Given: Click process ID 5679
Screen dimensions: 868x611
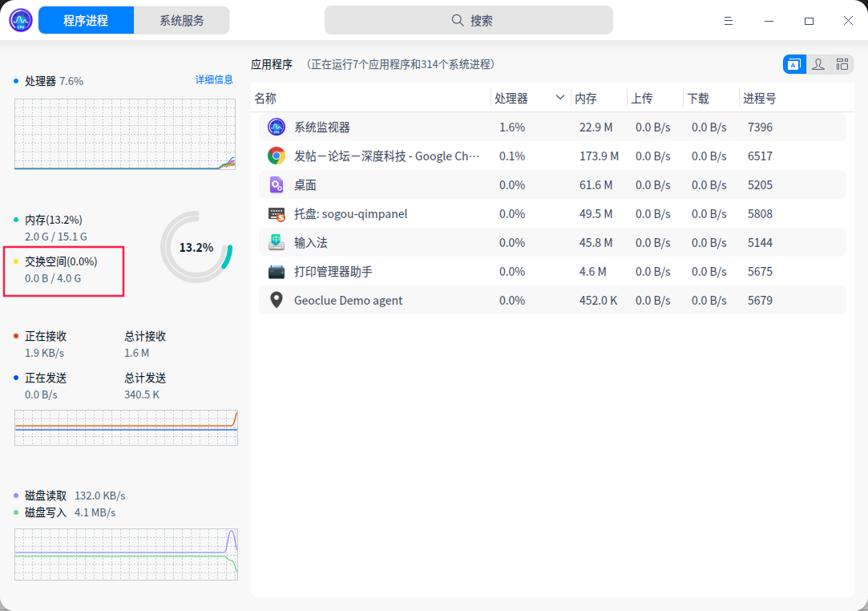Looking at the screenshot, I should 760,300.
